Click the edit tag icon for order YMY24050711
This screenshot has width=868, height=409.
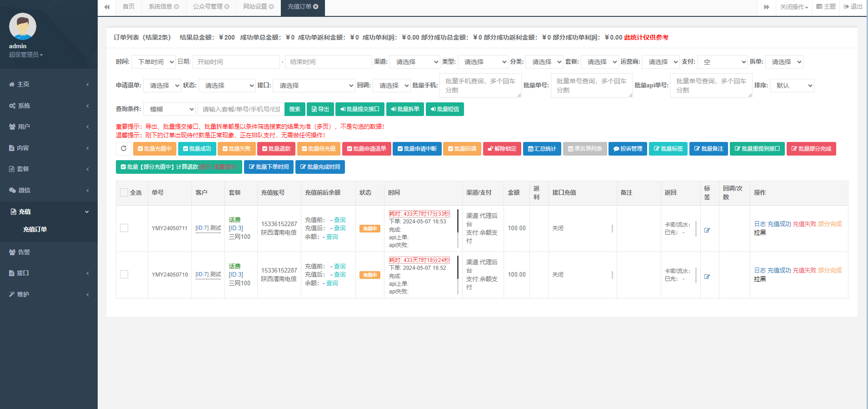pyautogui.click(x=707, y=230)
